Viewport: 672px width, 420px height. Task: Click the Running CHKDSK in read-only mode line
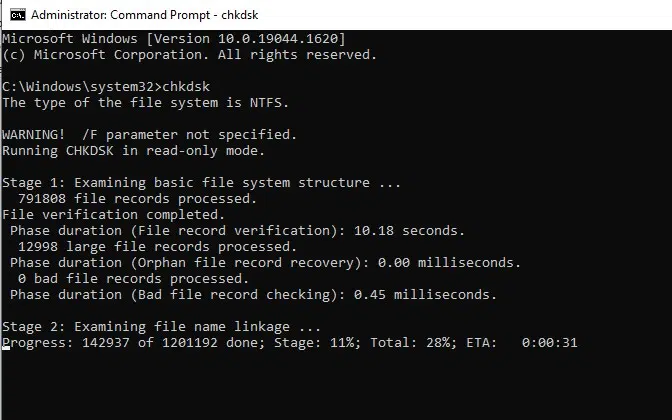tap(133, 151)
